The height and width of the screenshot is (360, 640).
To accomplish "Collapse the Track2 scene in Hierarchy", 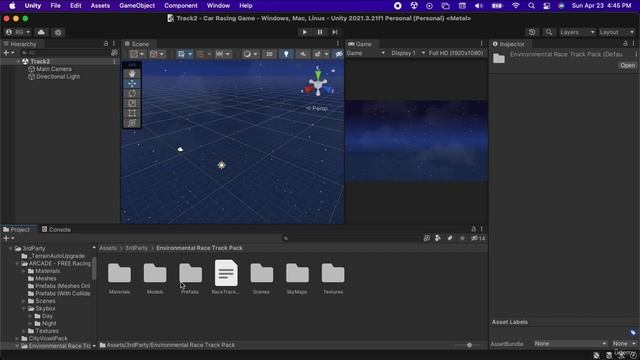I will tap(18, 61).
